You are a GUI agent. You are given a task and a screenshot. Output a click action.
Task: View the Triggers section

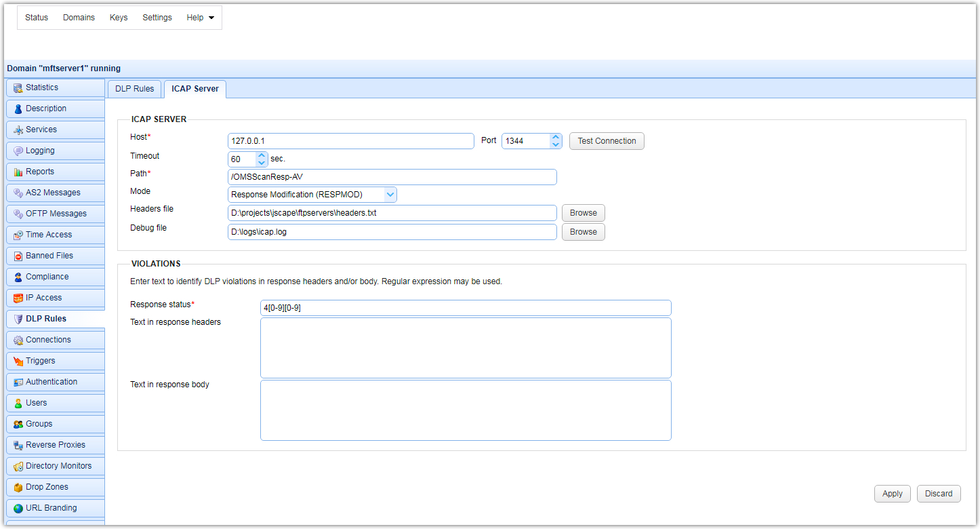click(41, 361)
